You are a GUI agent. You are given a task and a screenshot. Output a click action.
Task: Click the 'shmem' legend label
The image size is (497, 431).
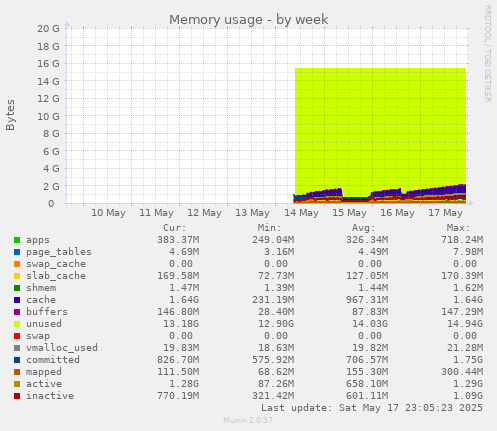[41, 288]
